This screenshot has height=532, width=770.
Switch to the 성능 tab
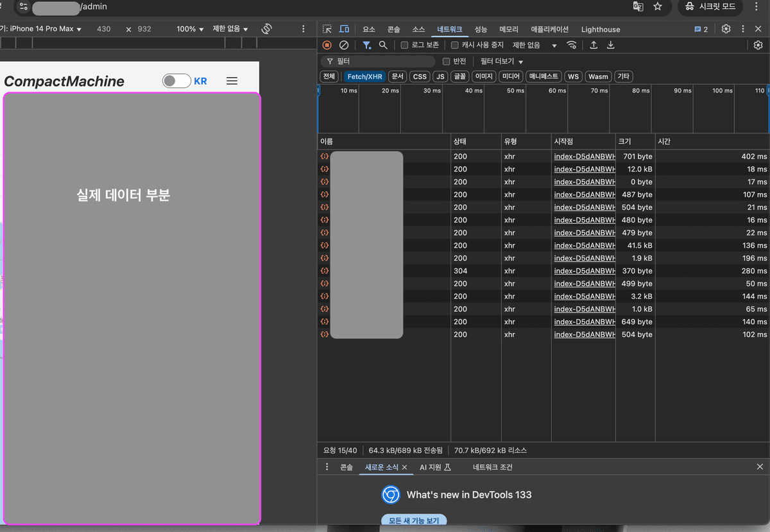click(481, 29)
